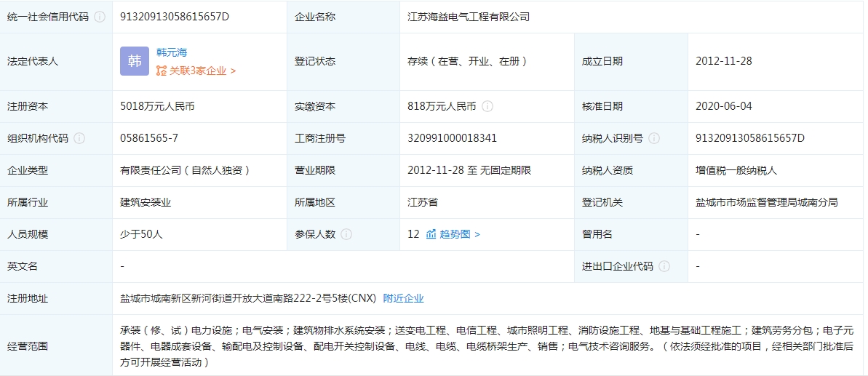The width and height of the screenshot is (868, 376).
Task: Open legal representative 韩元海 profile link
Action: click(x=172, y=52)
